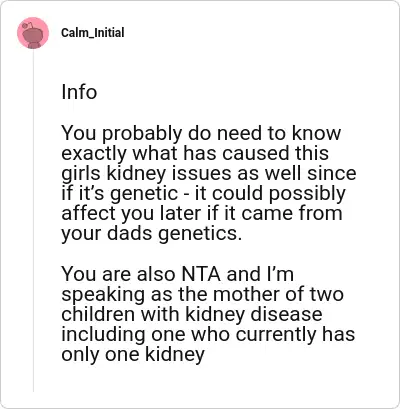Click the word "currently" in the comment
The height and width of the screenshot is (409, 400).
tap(275, 335)
